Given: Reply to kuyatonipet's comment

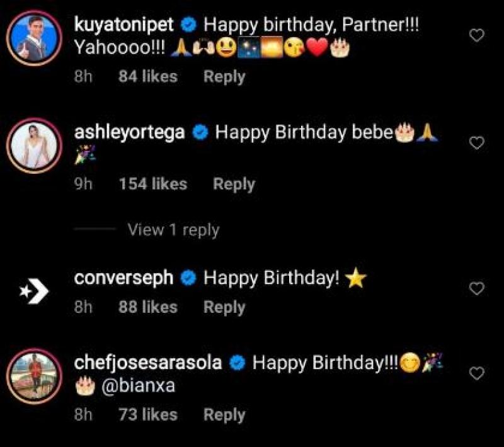Looking at the screenshot, I should (224, 77).
